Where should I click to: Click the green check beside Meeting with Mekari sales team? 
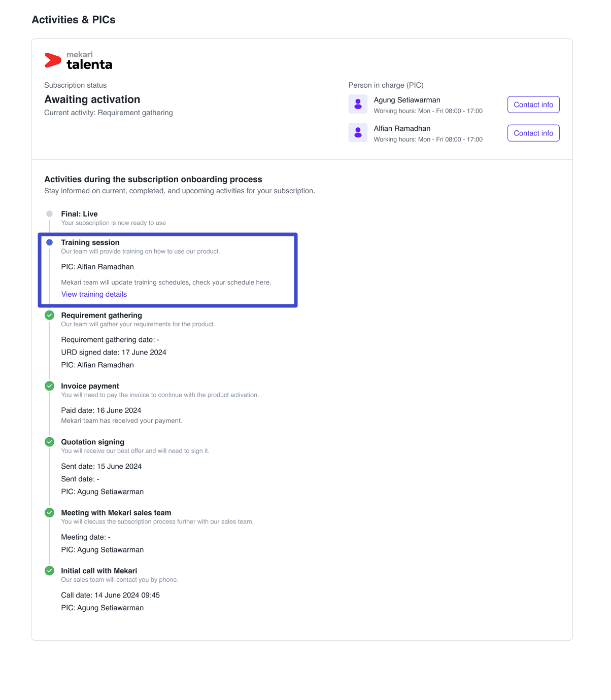point(49,513)
